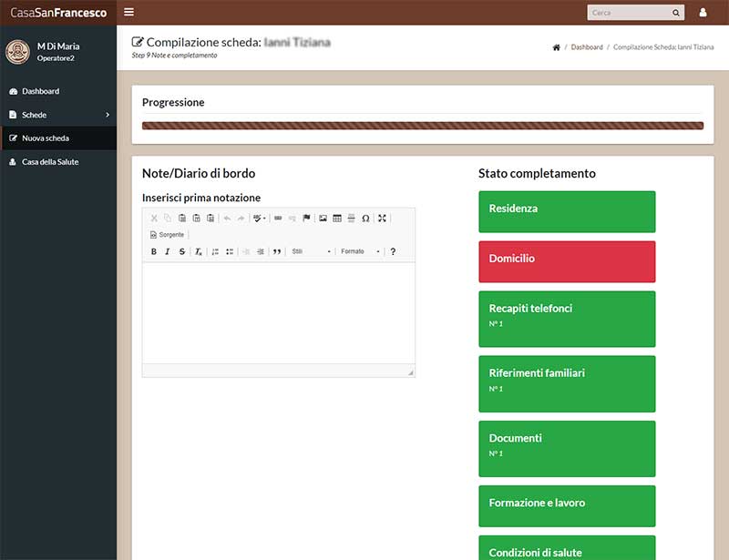Click inside the note editor text area
The width and height of the screenshot is (729, 560).
point(279,312)
